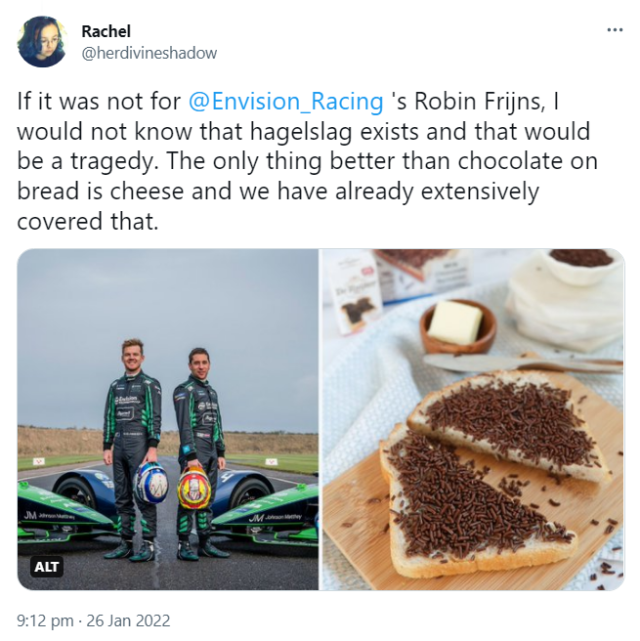Screen dimensions: 640x641
Task: Click the left driver in racing suit
Action: pyautogui.click(x=132, y=449)
